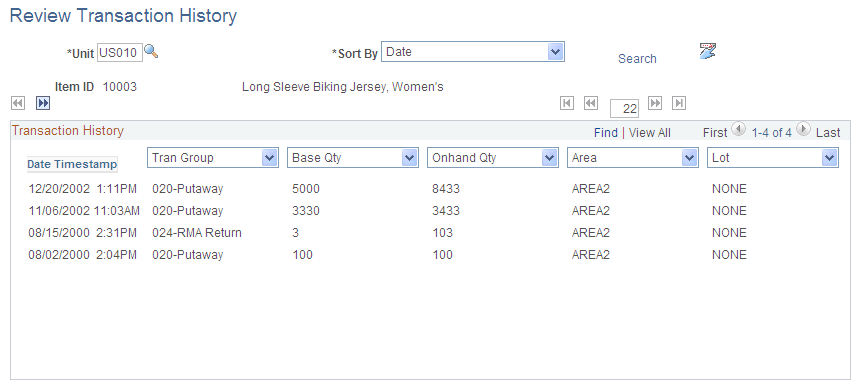The width and height of the screenshot is (862, 387).
Task: Click the Search link
Action: click(637, 59)
